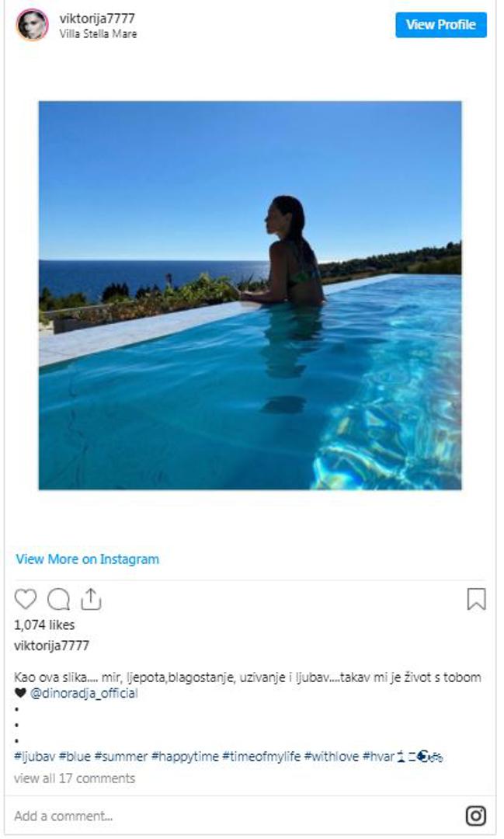The height and width of the screenshot is (839, 504).
Task: Open comments via speech bubble icon
Action: 58,599
